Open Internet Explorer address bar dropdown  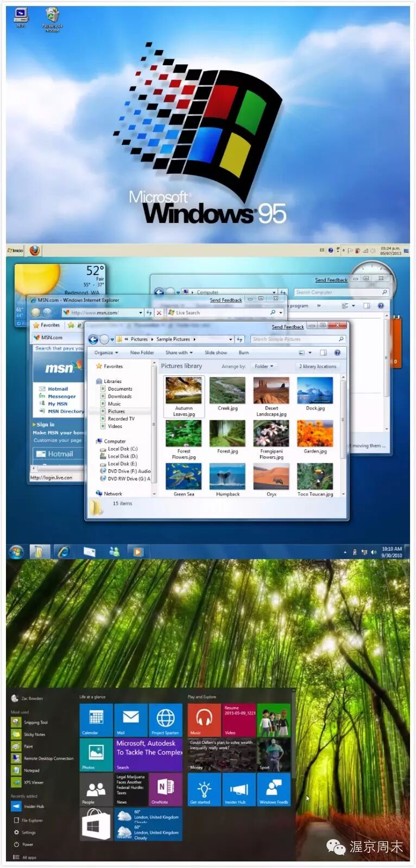[141, 312]
